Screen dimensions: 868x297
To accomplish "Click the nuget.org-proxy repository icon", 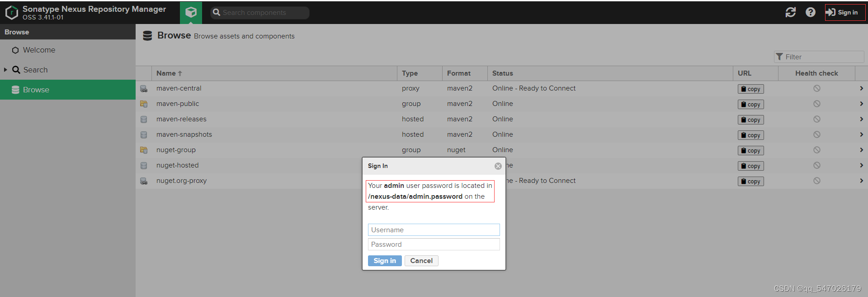I will (x=144, y=181).
